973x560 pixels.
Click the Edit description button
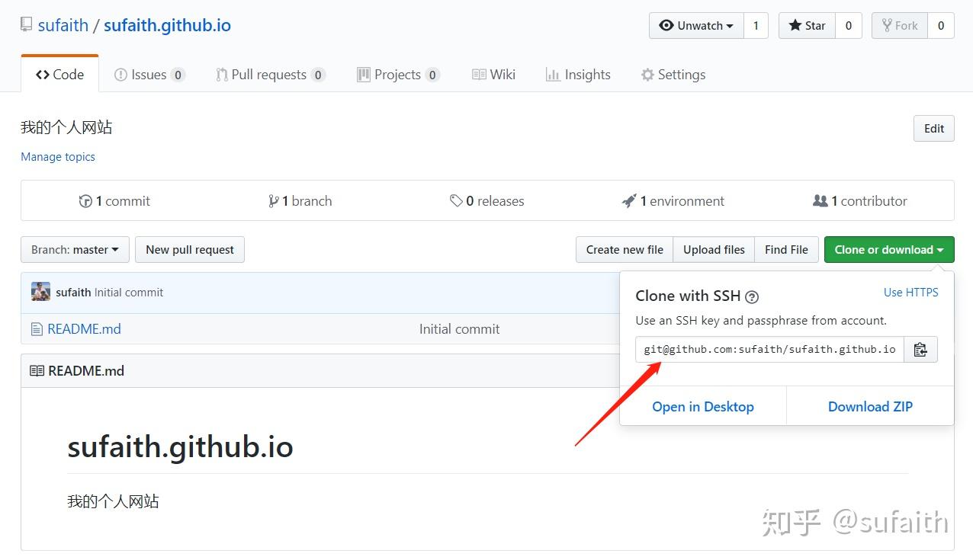934,128
